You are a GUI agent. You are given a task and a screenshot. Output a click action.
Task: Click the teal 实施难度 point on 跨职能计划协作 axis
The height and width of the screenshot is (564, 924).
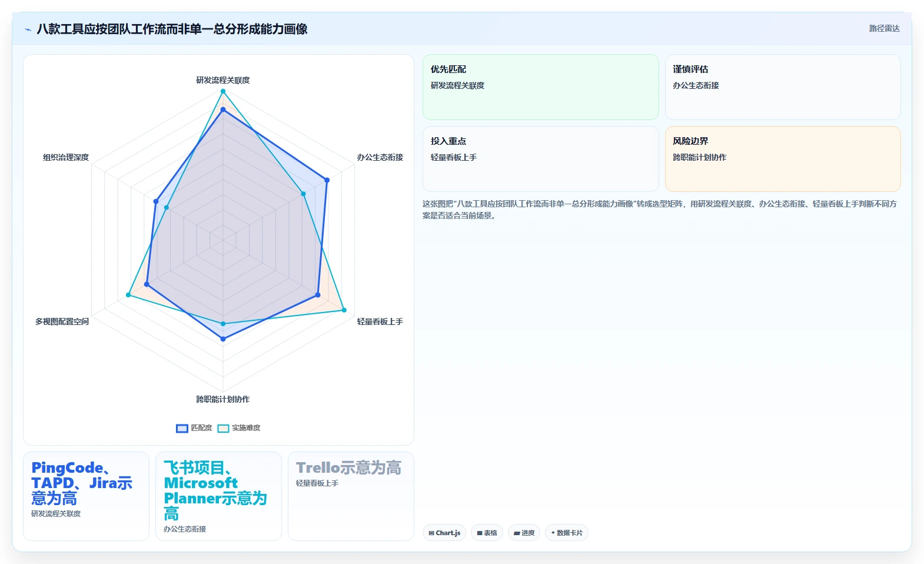point(223,324)
